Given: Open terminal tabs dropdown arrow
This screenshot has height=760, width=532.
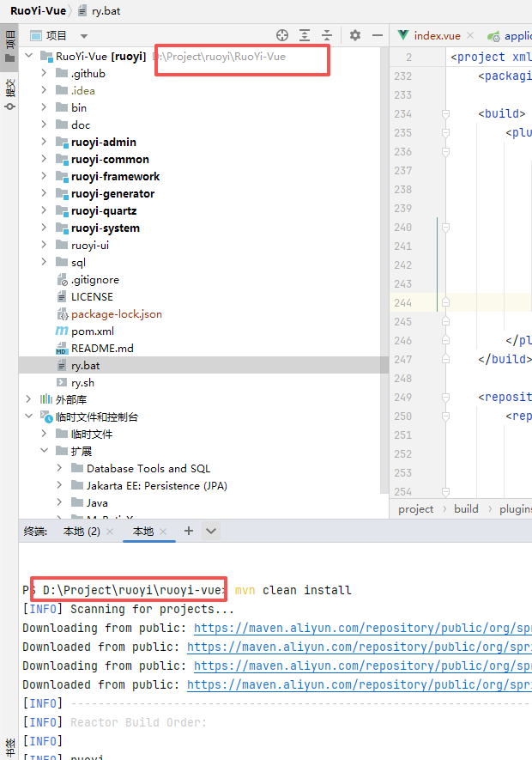Looking at the screenshot, I should tap(210, 532).
